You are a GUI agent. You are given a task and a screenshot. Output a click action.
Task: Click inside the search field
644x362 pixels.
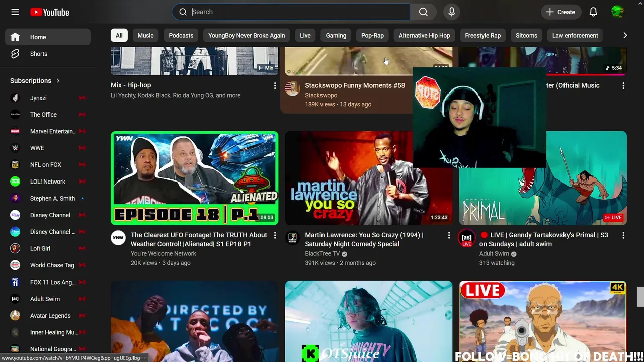[300, 12]
